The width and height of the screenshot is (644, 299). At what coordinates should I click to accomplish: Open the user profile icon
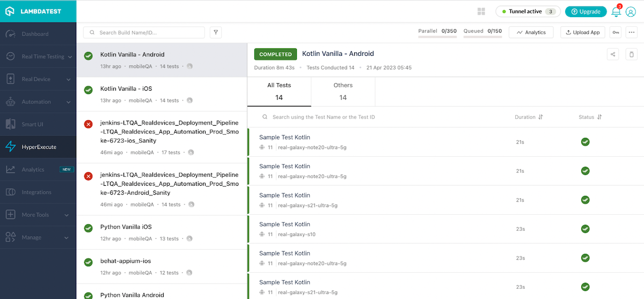coord(631,12)
